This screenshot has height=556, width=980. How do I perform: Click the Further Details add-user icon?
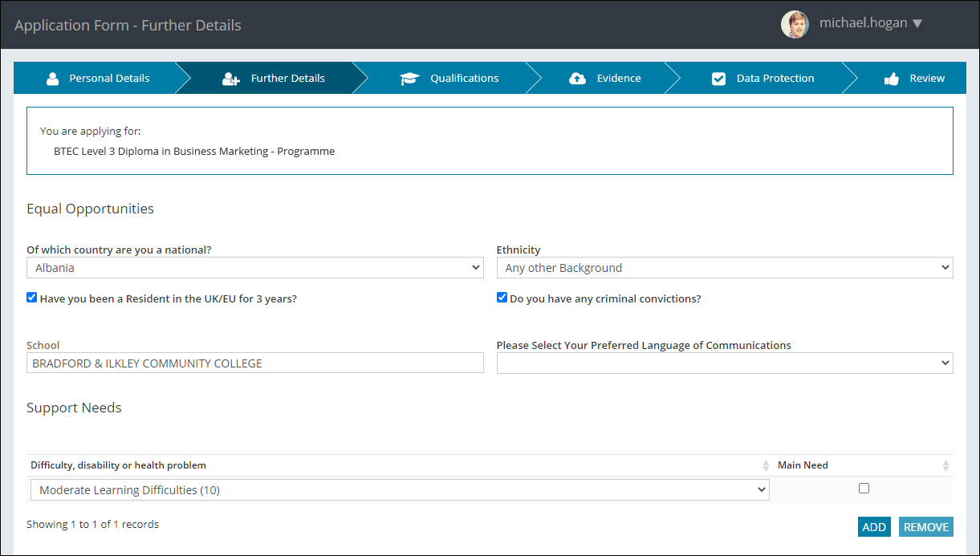tap(231, 79)
